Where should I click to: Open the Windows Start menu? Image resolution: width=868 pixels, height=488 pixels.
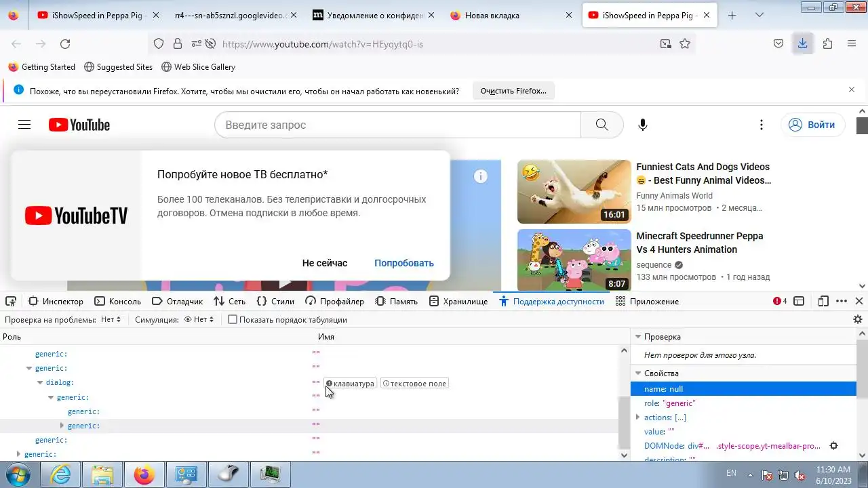pyautogui.click(x=18, y=474)
